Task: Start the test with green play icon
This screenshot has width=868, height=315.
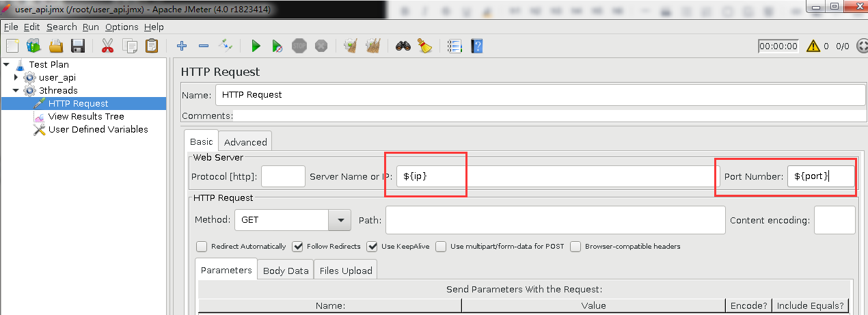Action: [256, 46]
